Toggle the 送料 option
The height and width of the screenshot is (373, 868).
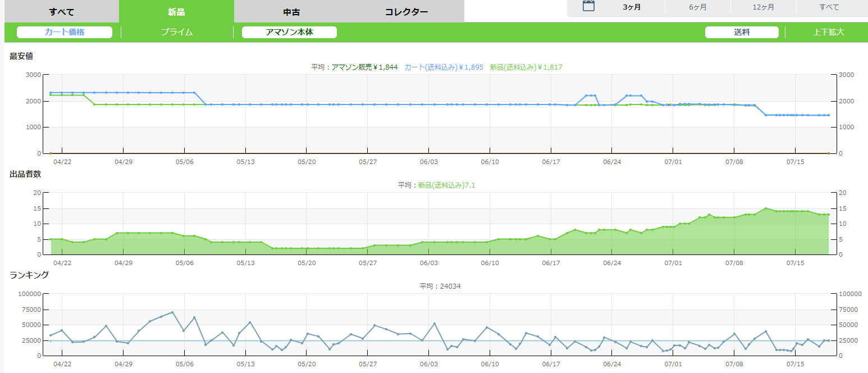[x=742, y=32]
